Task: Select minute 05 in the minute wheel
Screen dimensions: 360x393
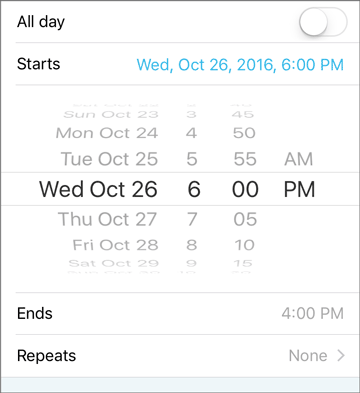Action: (245, 219)
